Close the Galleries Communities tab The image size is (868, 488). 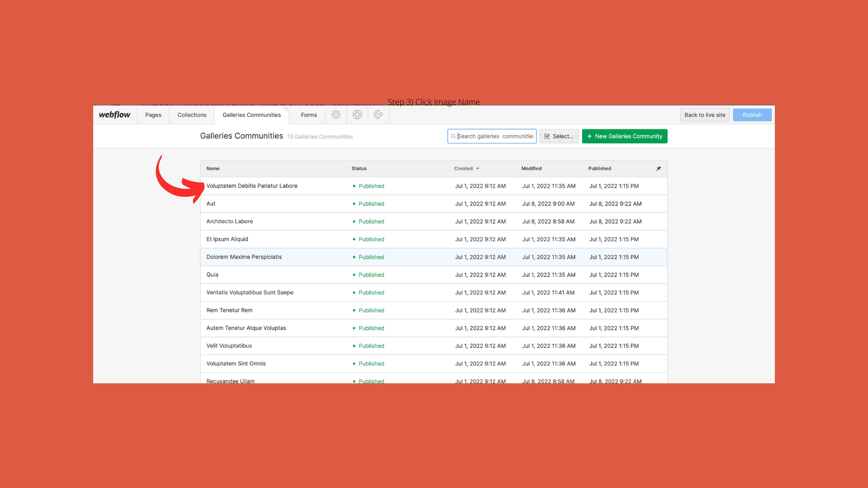(286, 108)
